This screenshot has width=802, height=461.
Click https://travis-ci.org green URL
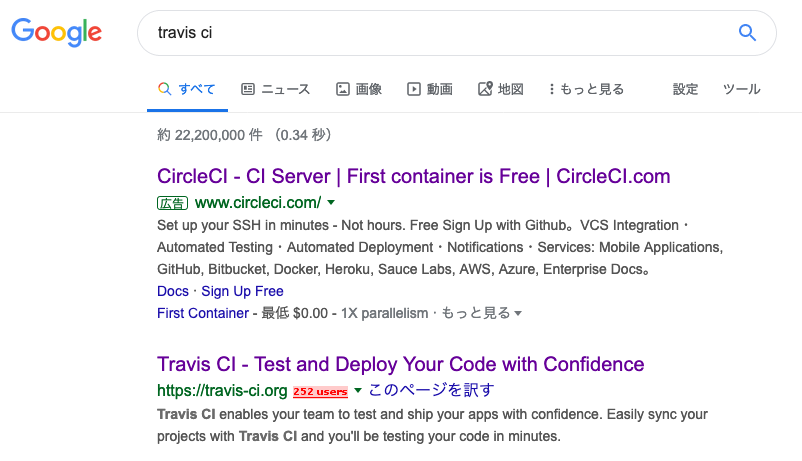pyautogui.click(x=222, y=390)
